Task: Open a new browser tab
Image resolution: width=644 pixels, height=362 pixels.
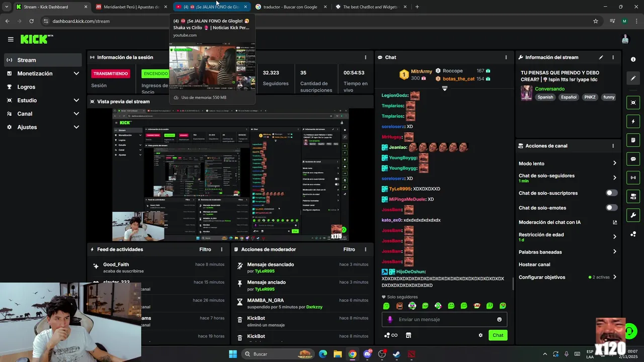Action: (x=417, y=7)
